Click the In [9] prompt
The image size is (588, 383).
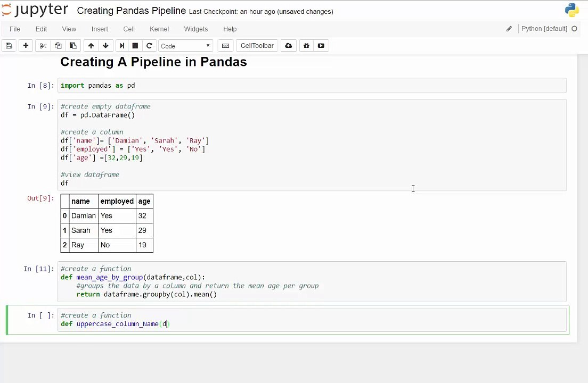pos(40,107)
